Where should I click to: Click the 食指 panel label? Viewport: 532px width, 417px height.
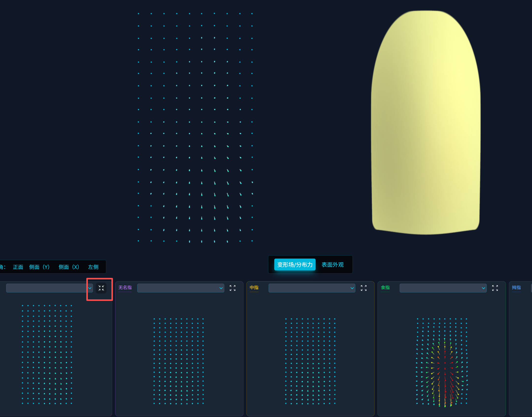coord(385,288)
